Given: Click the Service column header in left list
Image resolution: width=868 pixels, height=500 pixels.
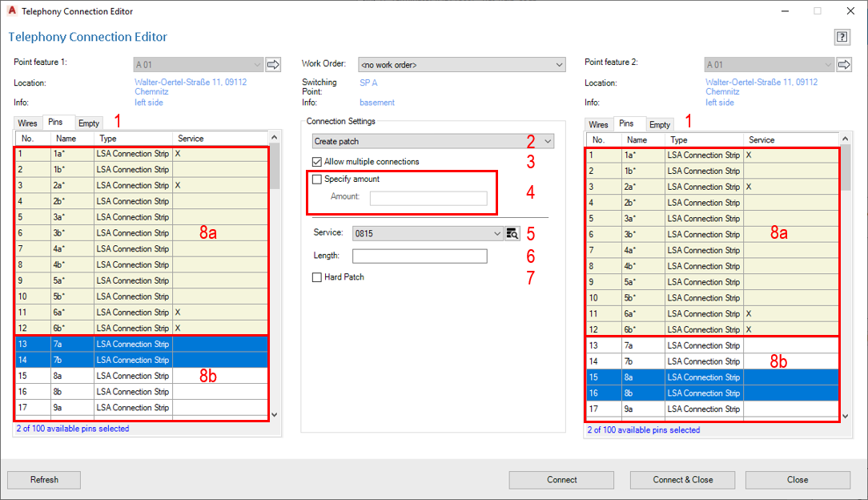Looking at the screenshot, I should [x=220, y=139].
